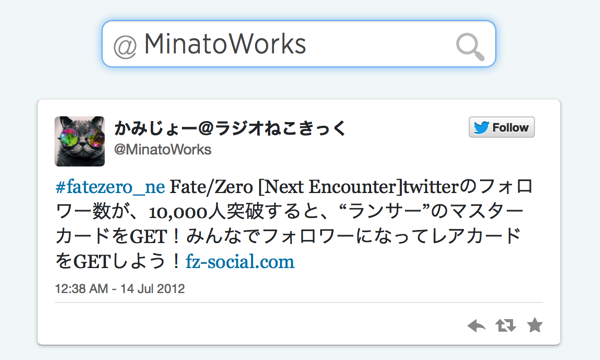The image size is (600, 360).
Task: Open the 12:38 AM - 14 Jul 2012 timestamp
Action: (120, 288)
